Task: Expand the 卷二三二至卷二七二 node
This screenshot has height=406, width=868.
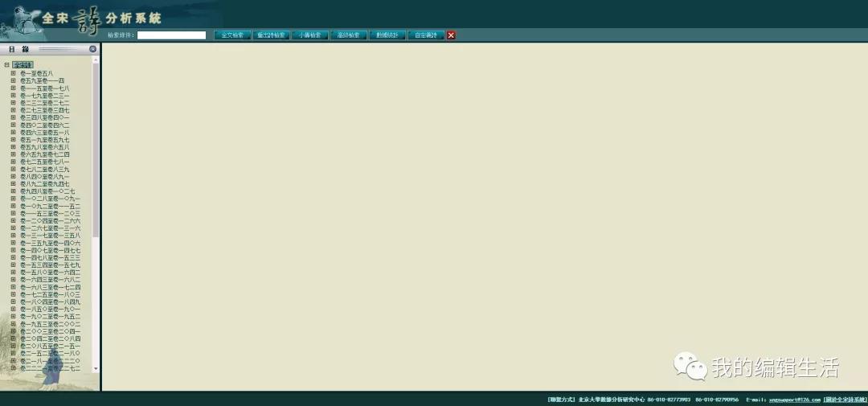Action: (14, 103)
